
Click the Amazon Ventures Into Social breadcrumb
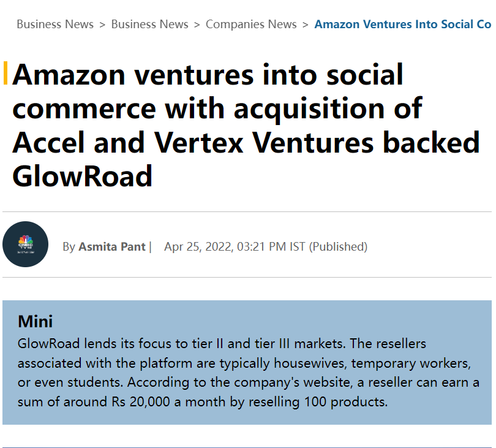402,25
